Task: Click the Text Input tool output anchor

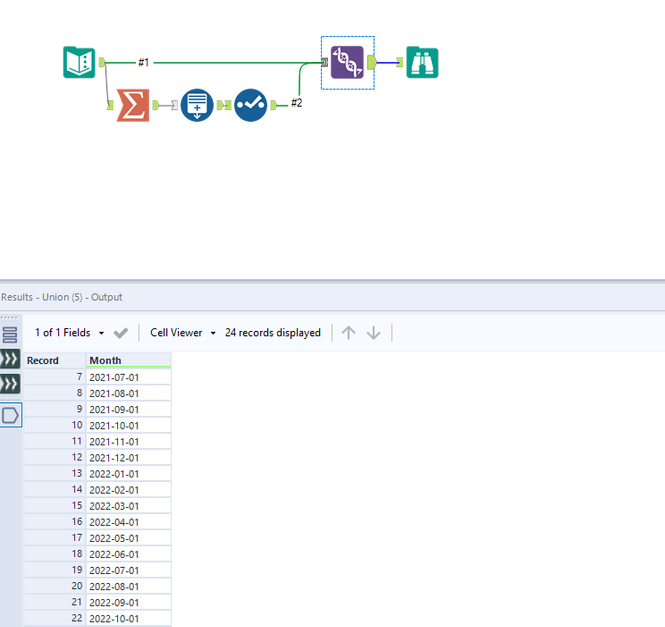Action: (x=102, y=62)
